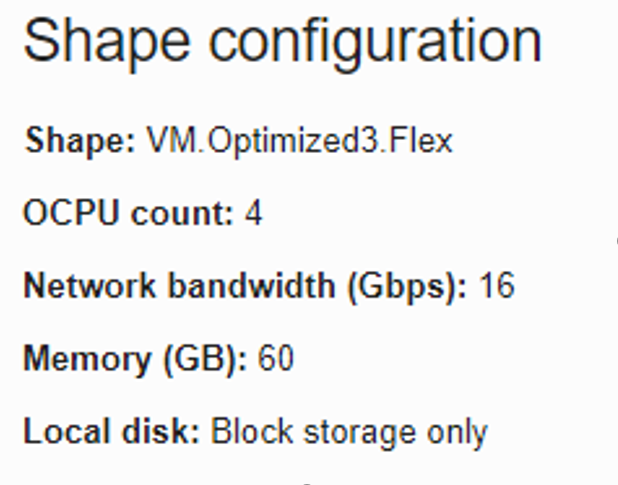Click the "OCPU count:" label

tap(128, 213)
